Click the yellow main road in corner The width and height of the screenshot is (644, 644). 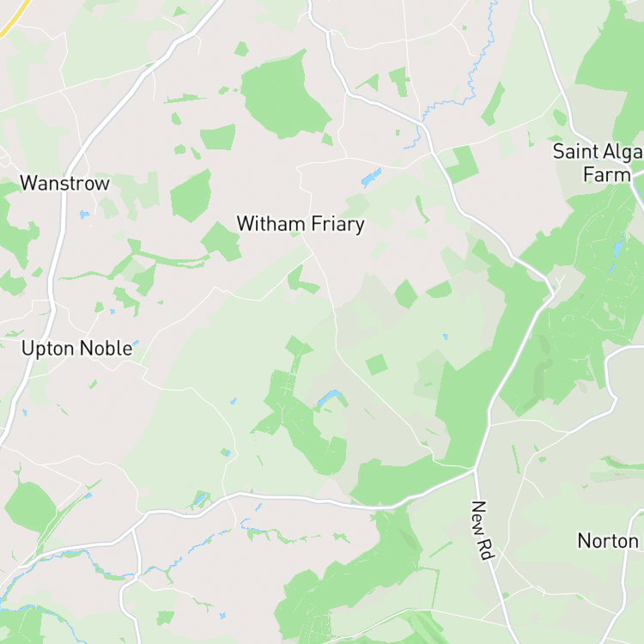point(14,19)
